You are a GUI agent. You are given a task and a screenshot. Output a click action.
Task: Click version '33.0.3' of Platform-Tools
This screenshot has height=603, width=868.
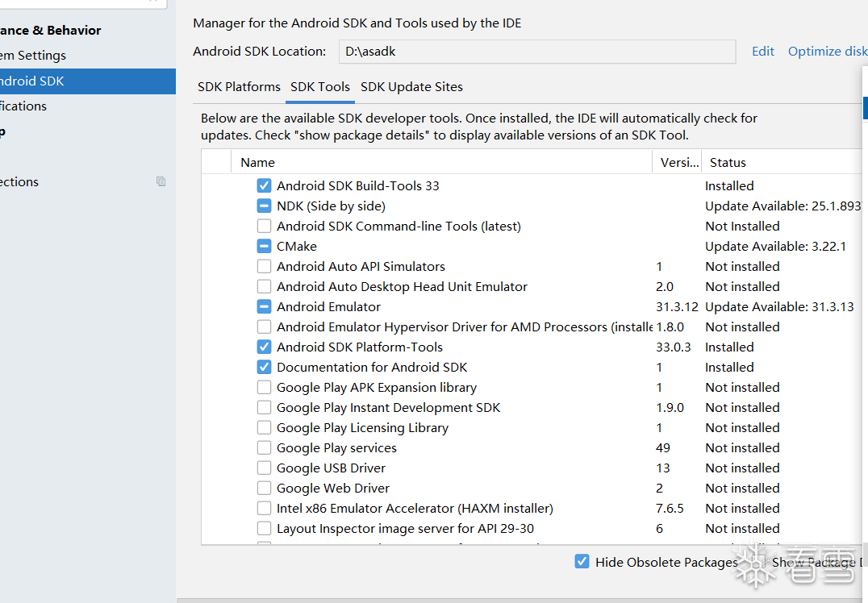pos(673,347)
